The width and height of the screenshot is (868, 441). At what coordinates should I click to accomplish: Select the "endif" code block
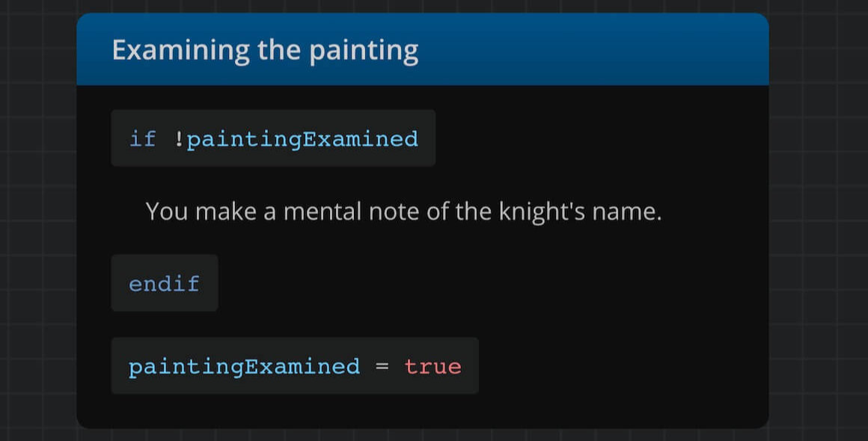click(165, 283)
